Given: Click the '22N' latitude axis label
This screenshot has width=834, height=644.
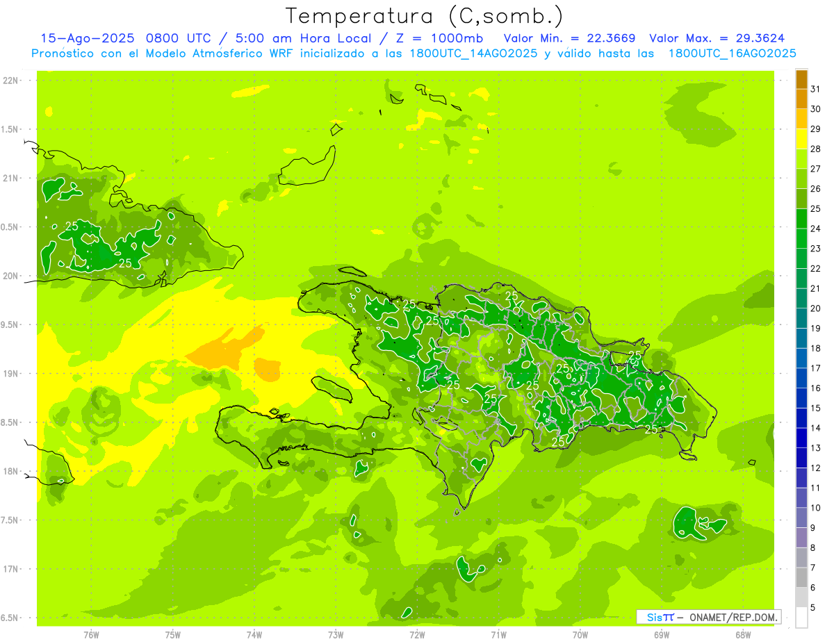Looking at the screenshot, I should (x=12, y=81).
